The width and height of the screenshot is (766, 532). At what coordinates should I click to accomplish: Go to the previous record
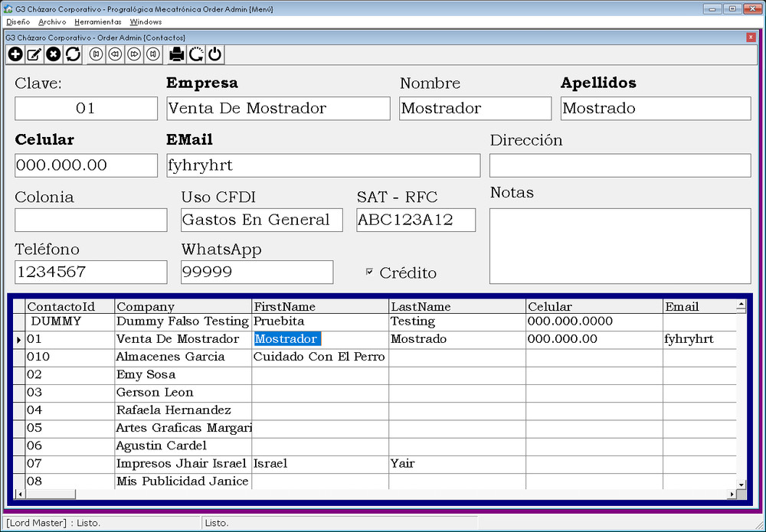[113, 54]
